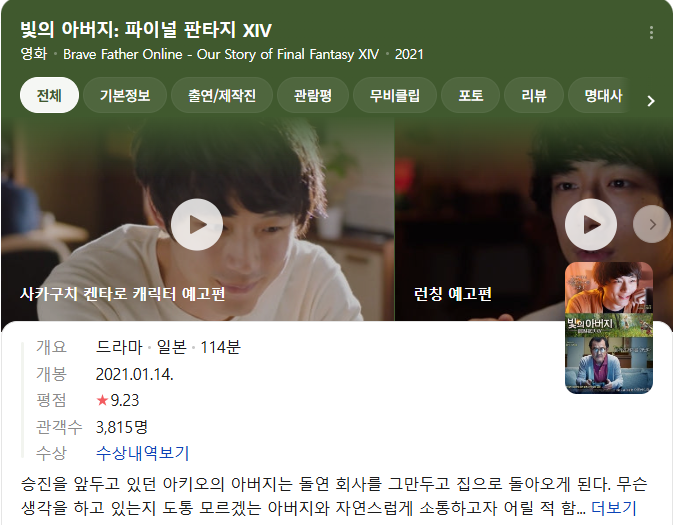
Task: View the 포토 tab
Action: point(470,95)
